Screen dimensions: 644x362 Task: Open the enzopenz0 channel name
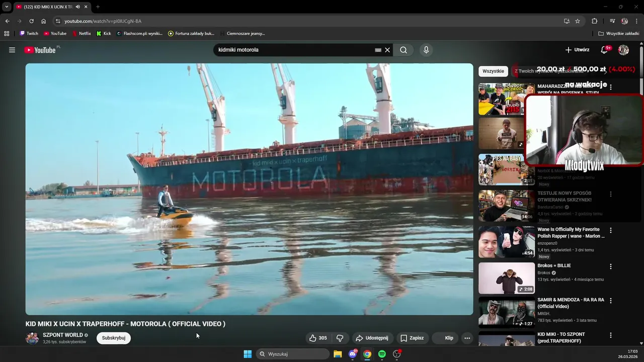coord(547,243)
